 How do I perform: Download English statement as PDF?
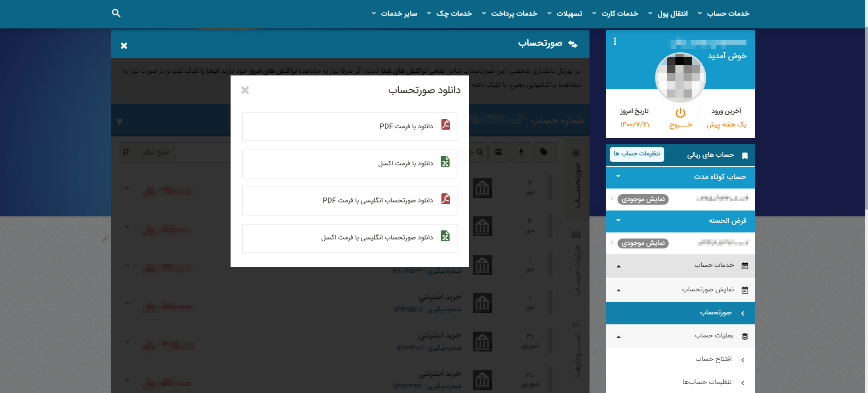[350, 201]
